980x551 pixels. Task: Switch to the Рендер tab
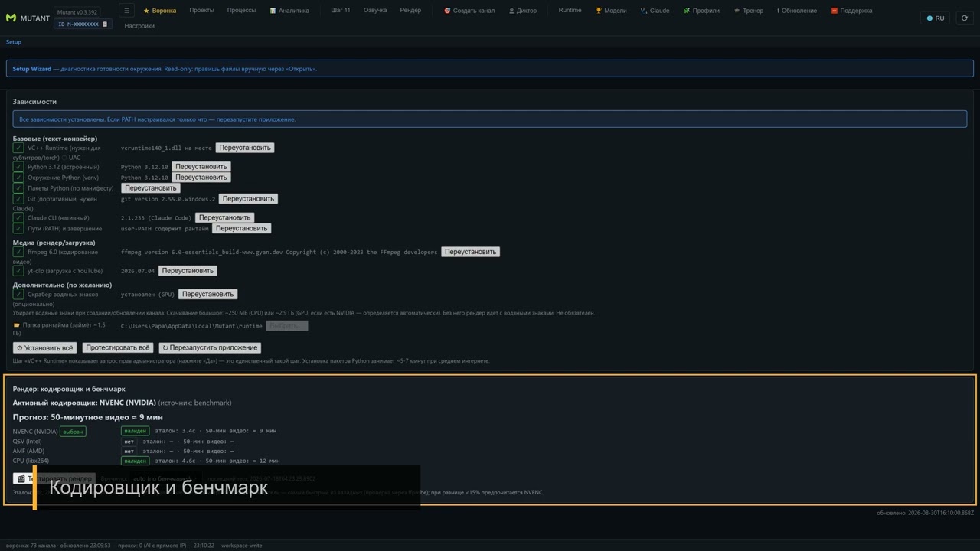[410, 11]
